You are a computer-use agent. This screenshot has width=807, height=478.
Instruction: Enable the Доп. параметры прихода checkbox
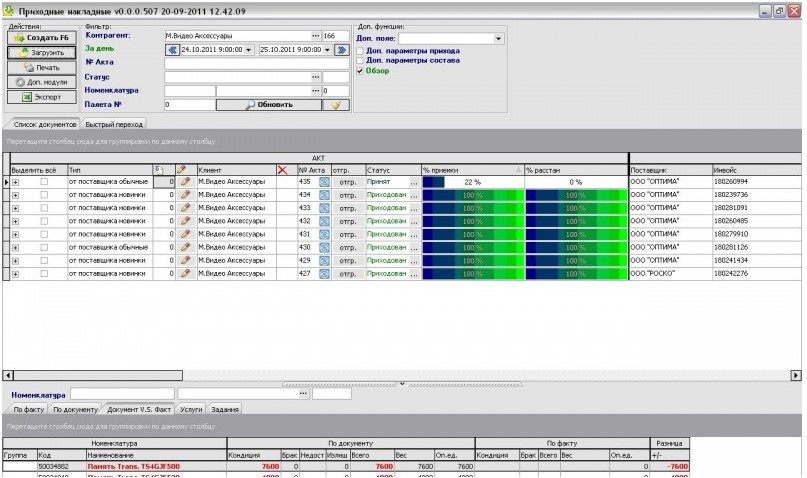(361, 49)
